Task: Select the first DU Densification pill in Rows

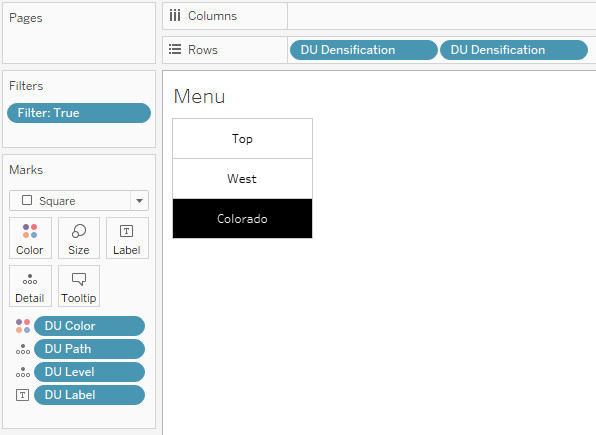Action: pos(363,50)
